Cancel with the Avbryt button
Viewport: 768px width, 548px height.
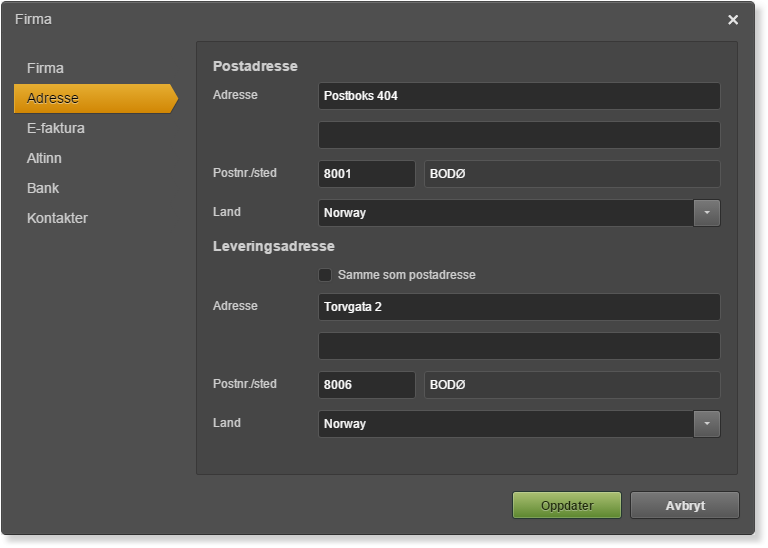point(685,505)
